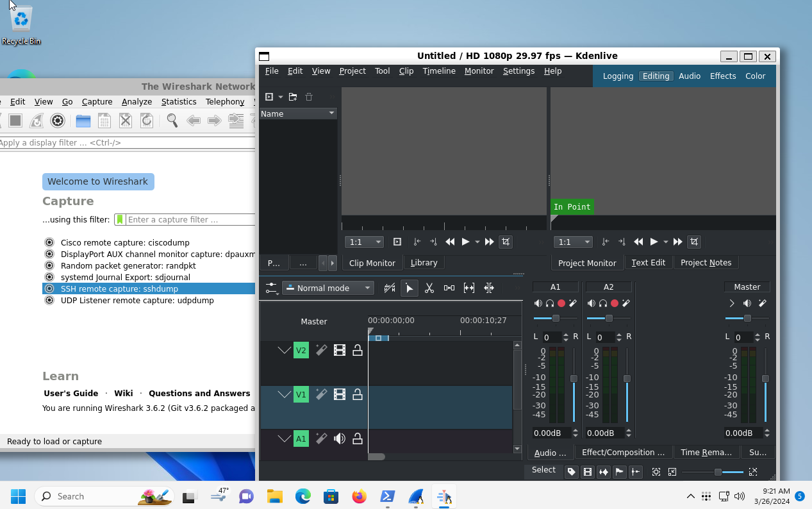This screenshot has width=812, height=509.
Task: Click zoom out icon left of zoom slider
Action: (672, 472)
